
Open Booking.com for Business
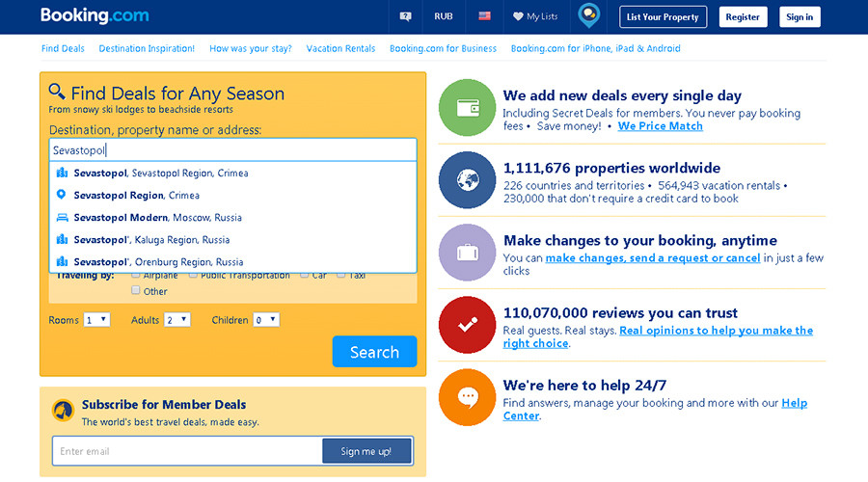(443, 49)
